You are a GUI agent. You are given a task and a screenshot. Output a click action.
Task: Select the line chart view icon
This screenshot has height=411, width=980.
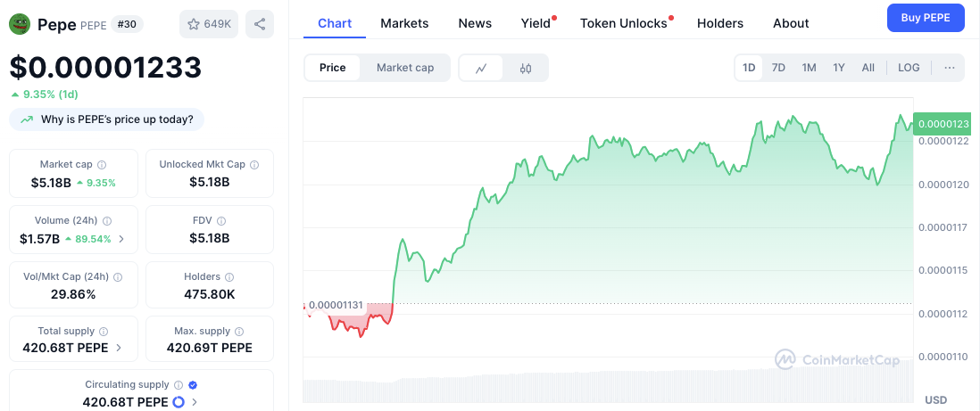(481, 68)
